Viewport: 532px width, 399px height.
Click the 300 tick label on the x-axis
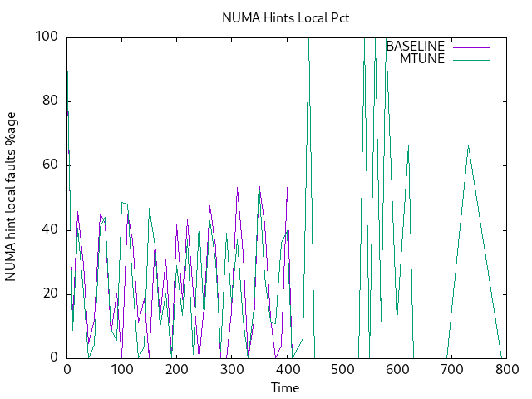click(x=232, y=370)
